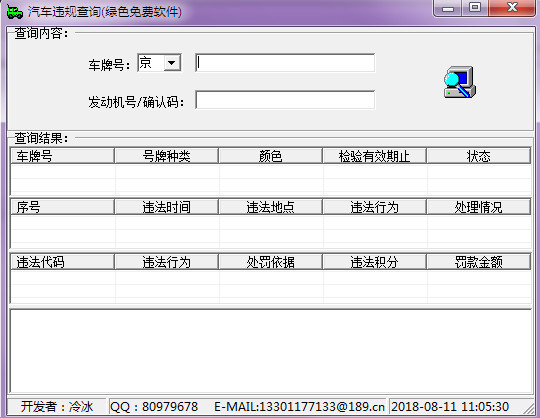Click the QQ：80979678 status text
Image resolution: width=540 pixels, height=418 pixels.
click(x=154, y=407)
